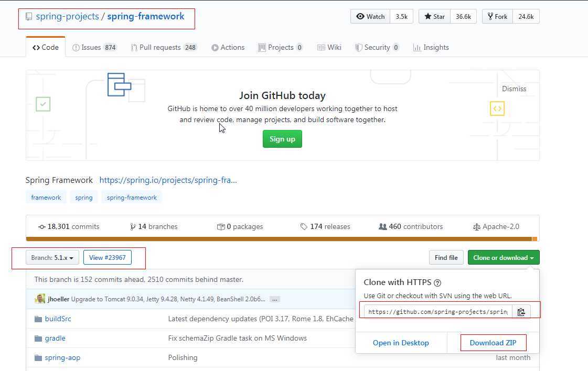588x371 pixels.
Task: Click the green Sign up button
Action: click(x=282, y=139)
